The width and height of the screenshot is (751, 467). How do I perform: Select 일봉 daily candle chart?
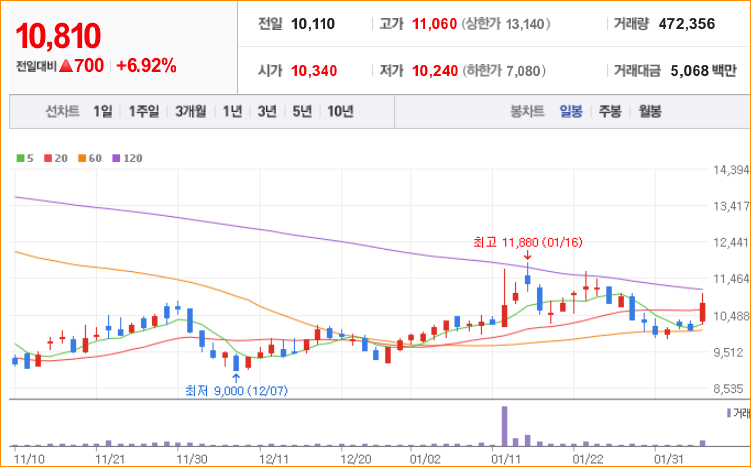[571, 112]
